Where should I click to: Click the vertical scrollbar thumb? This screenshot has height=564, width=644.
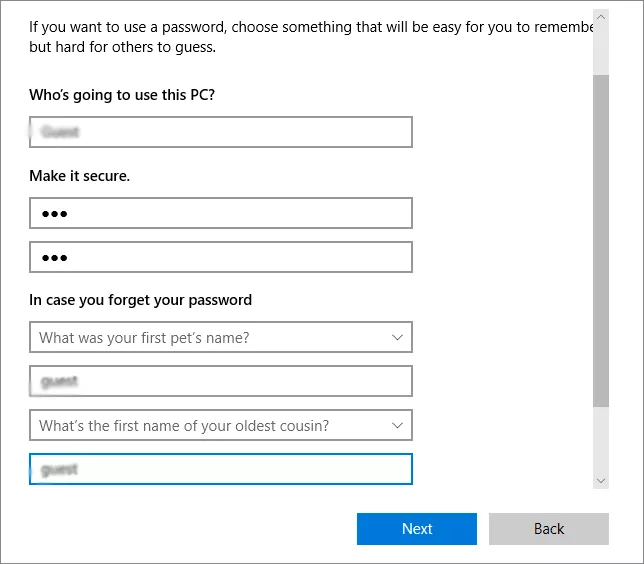point(600,240)
